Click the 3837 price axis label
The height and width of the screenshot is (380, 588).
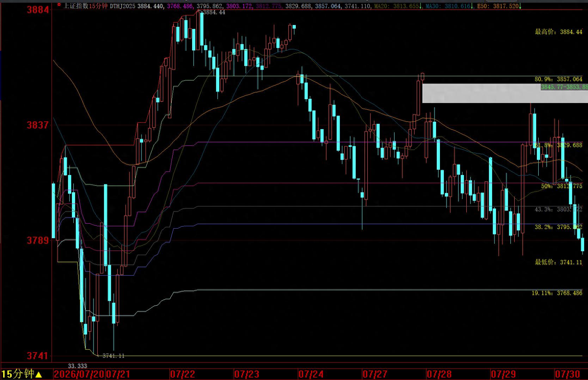tap(38, 125)
